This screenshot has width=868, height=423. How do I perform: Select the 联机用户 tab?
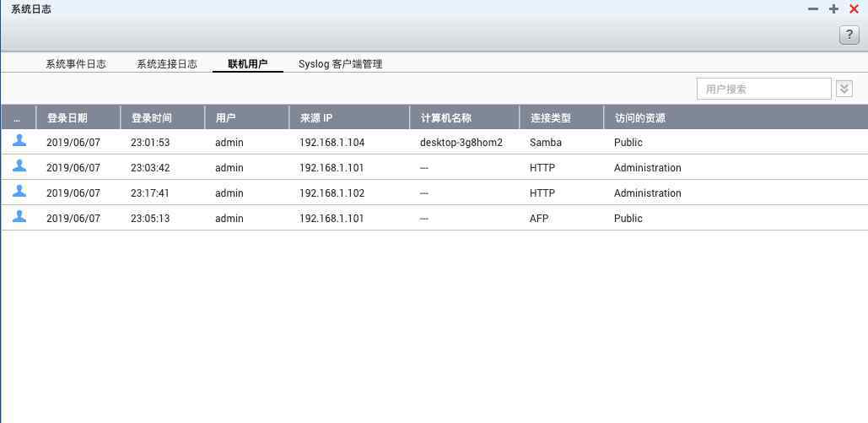247,64
